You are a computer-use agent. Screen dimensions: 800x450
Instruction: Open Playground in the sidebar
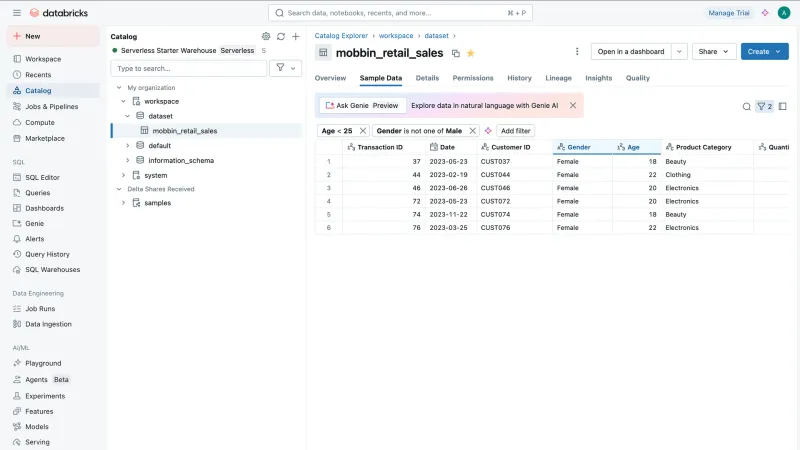pos(53,363)
